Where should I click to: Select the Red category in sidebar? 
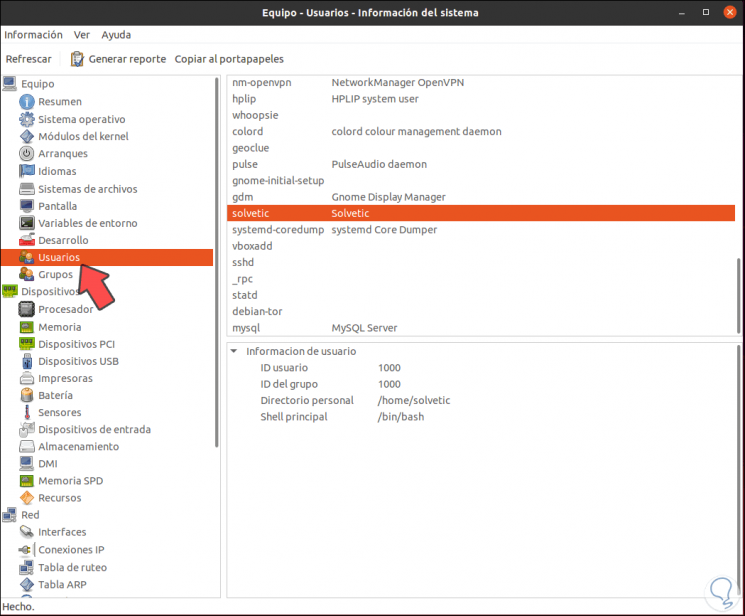[x=30, y=515]
